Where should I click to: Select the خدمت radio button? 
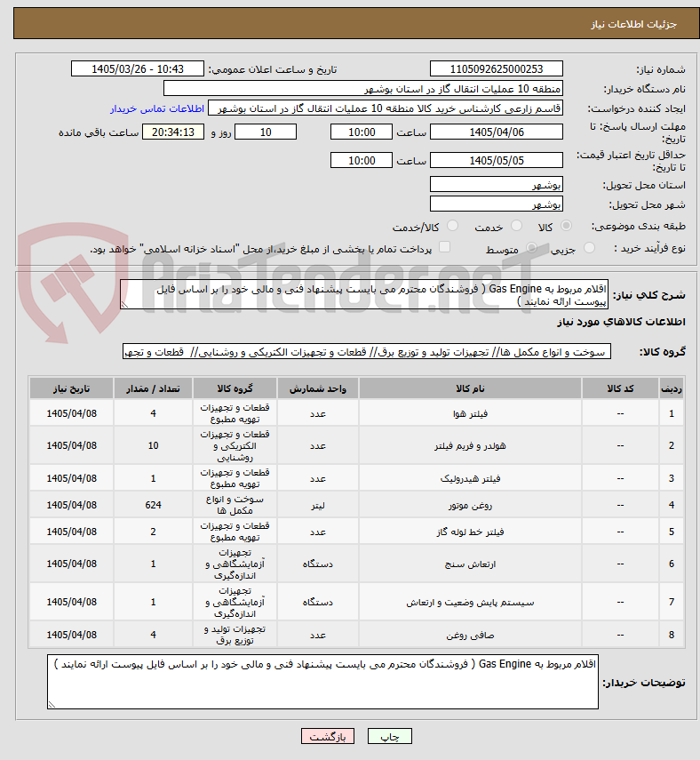tap(516, 226)
